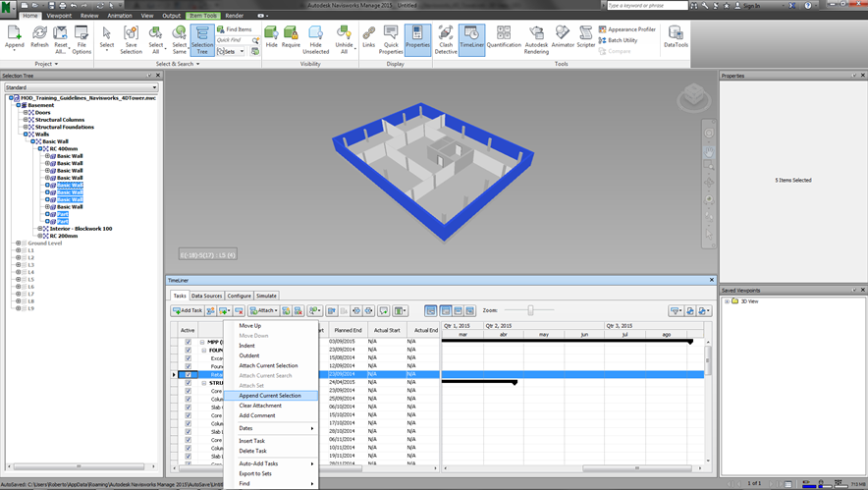Expand Interior - Blockwork 100 node
868x490 pixels.
(x=40, y=228)
